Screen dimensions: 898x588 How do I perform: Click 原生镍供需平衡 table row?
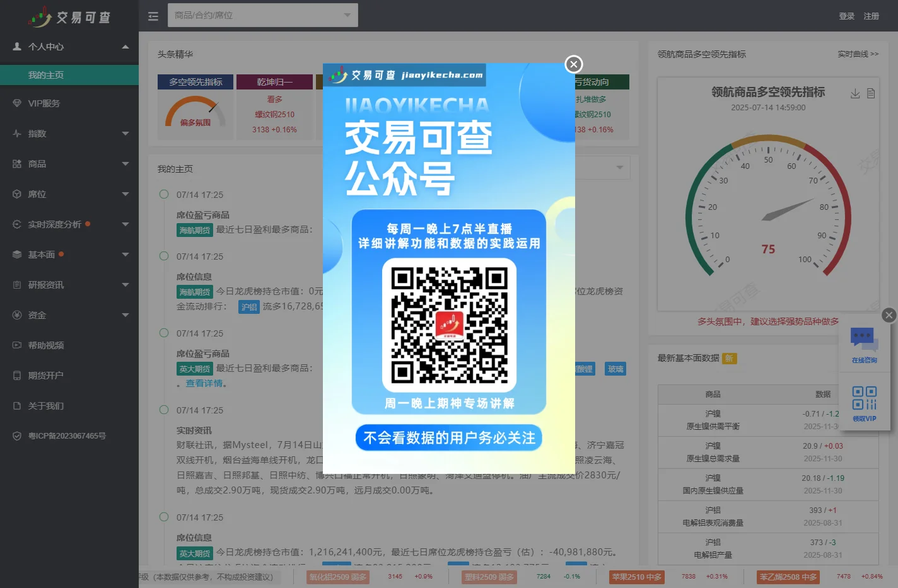point(768,420)
